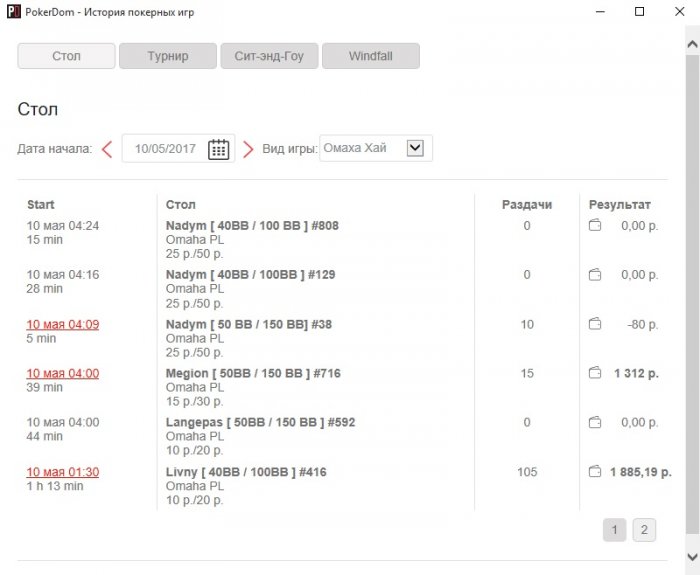This screenshot has height=575, width=700.
Task: Click the start date input field
Action: click(x=165, y=149)
